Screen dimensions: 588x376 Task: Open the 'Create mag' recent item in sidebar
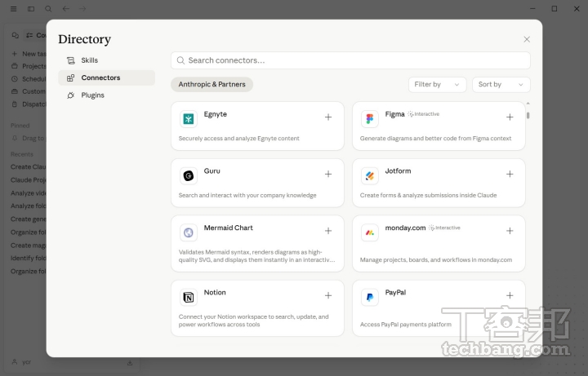click(28, 246)
